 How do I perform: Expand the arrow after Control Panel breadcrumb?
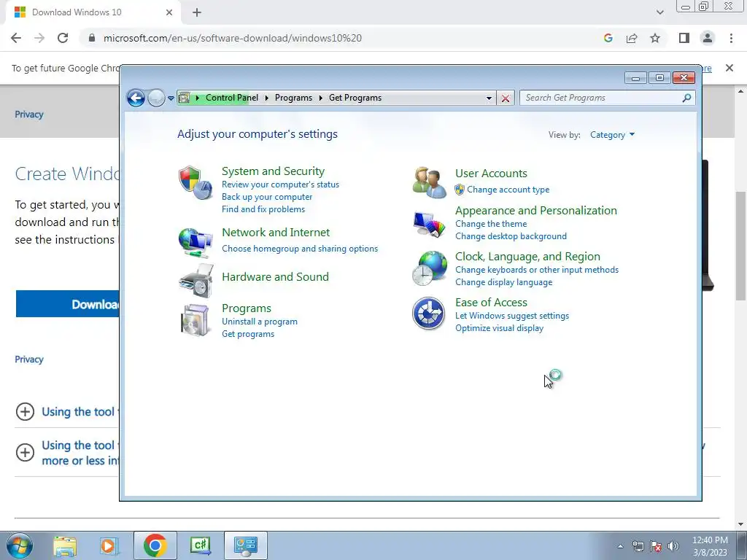pos(266,98)
